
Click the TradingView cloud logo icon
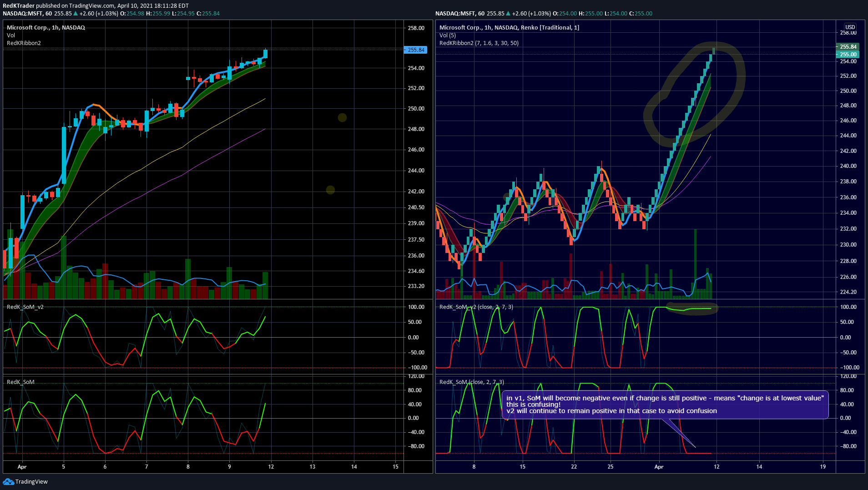coord(8,481)
